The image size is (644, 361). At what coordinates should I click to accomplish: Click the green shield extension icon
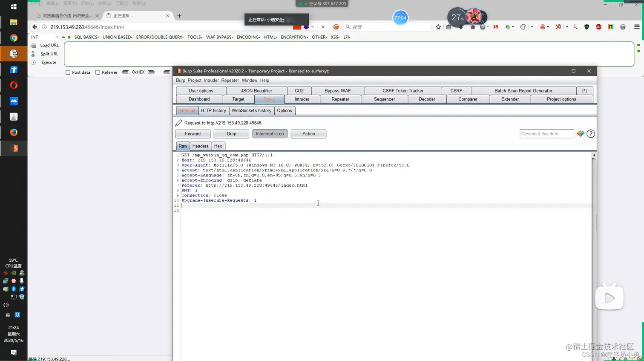tap(586, 27)
